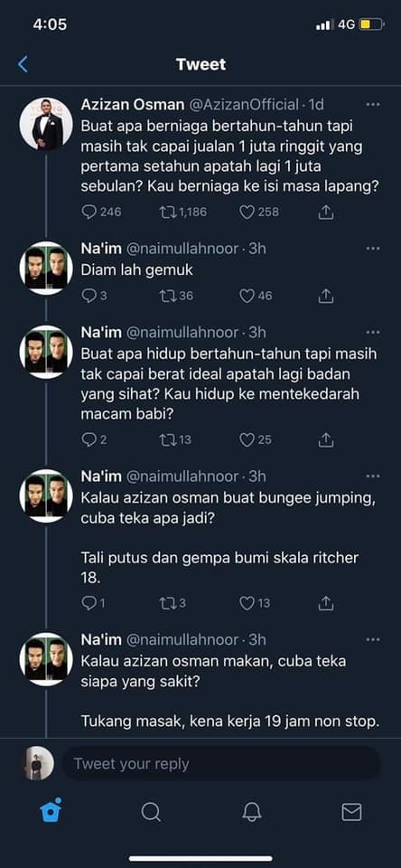This screenshot has width=401, height=868.
Task: Open more options on Azizan Osman's tweet
Action: tap(373, 104)
